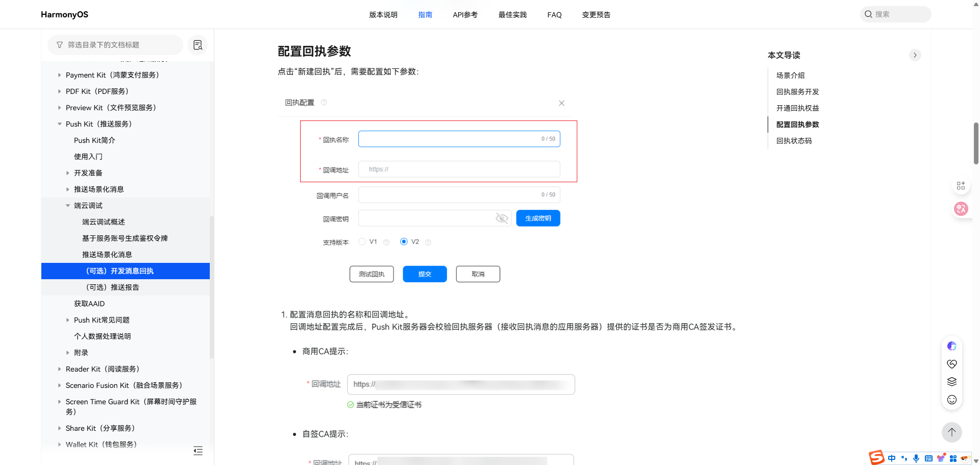Expand the Payment Kit tree node
980x465 pixels.
click(60, 75)
